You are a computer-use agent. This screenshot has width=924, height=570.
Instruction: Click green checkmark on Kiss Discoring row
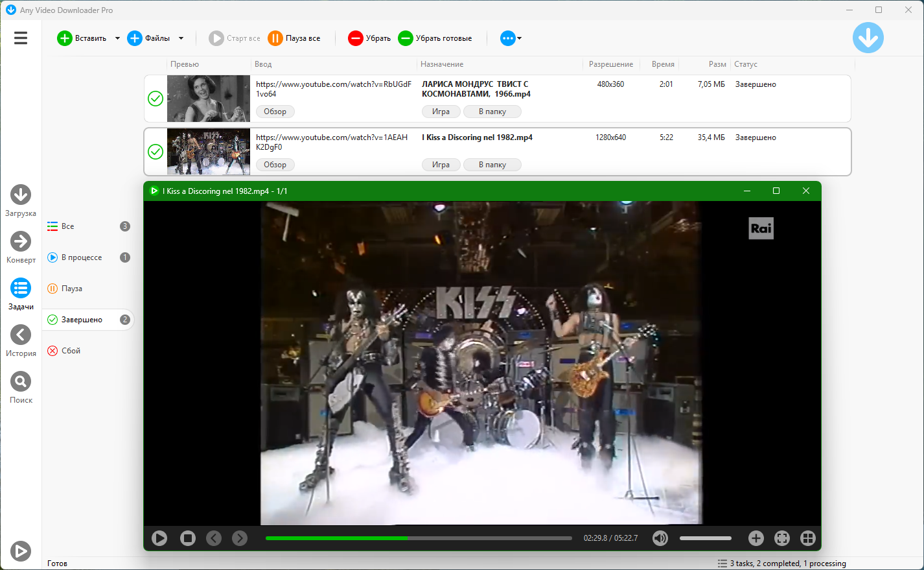156,152
